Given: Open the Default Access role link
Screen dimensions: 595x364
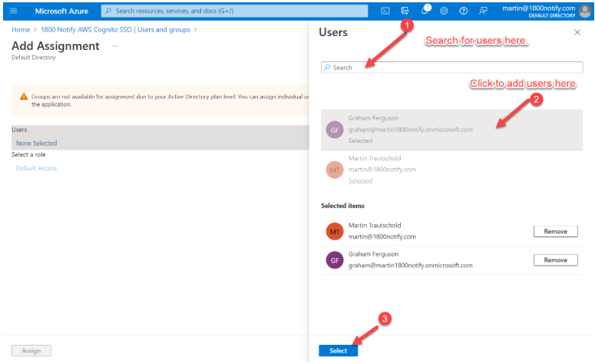Looking at the screenshot, I should tap(36, 168).
